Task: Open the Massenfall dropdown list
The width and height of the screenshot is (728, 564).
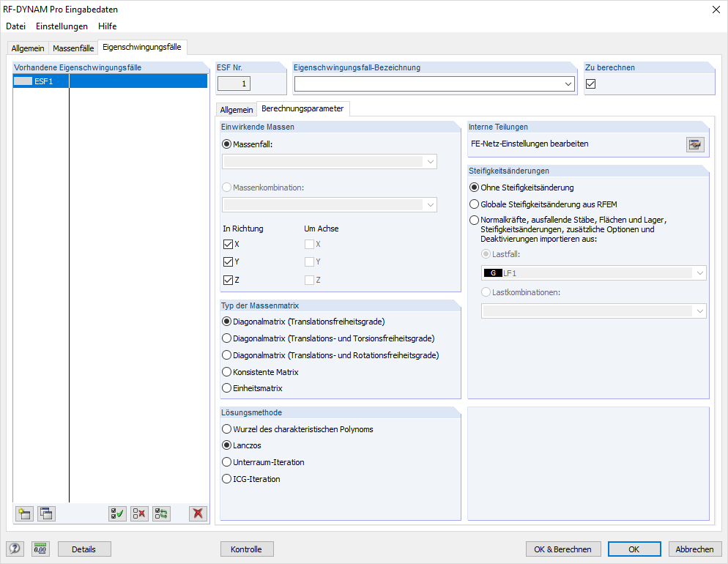Action: (x=431, y=162)
